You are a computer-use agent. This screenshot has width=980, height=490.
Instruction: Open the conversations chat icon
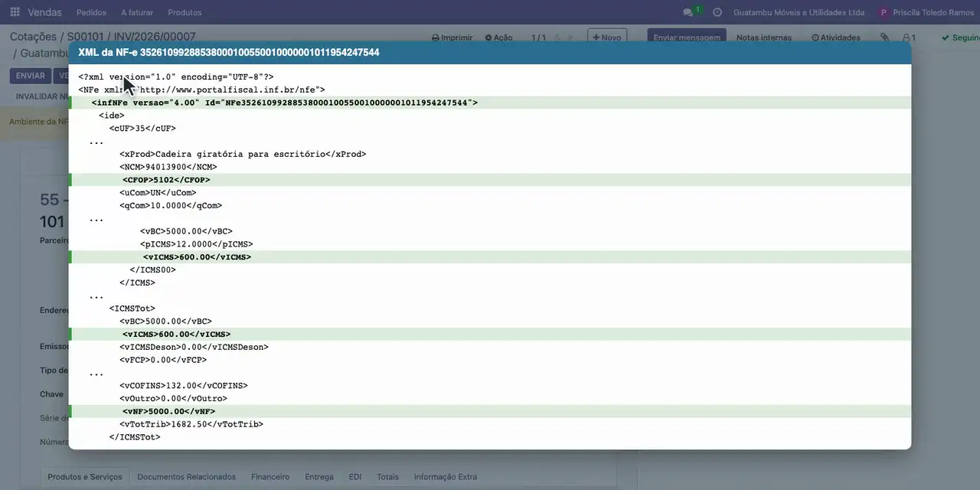[688, 12]
